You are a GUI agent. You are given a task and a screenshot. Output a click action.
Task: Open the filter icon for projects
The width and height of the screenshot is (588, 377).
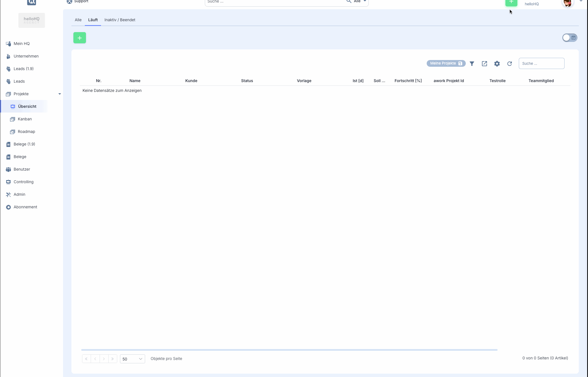coord(471,63)
